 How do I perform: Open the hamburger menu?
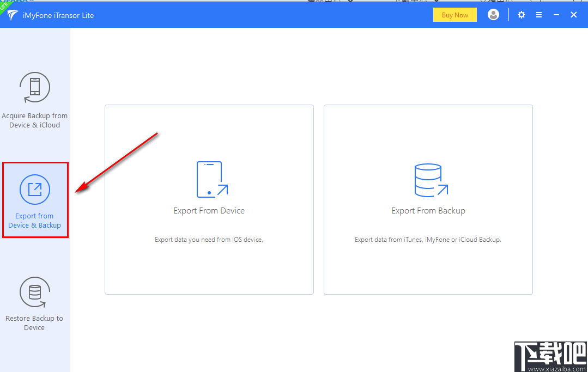coord(539,15)
